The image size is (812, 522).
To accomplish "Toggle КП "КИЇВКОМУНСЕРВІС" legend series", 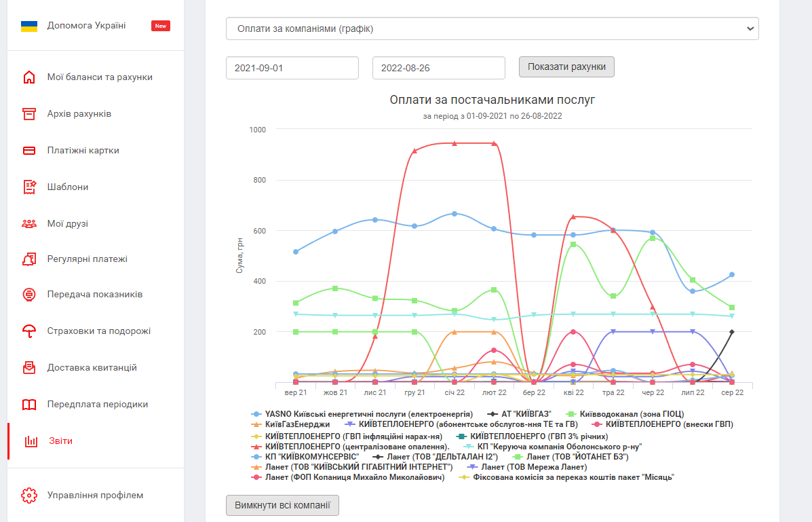I will (305, 458).
